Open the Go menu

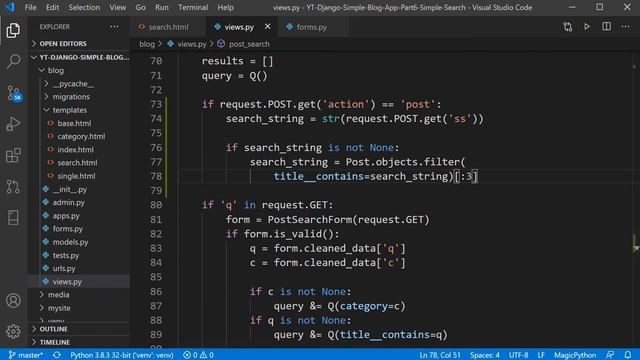(140, 7)
